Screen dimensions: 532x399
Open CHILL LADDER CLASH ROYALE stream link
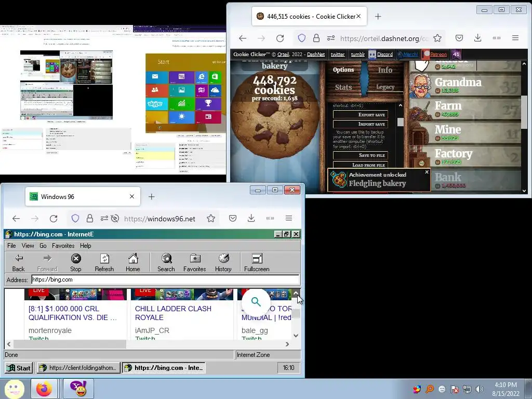[173, 313]
